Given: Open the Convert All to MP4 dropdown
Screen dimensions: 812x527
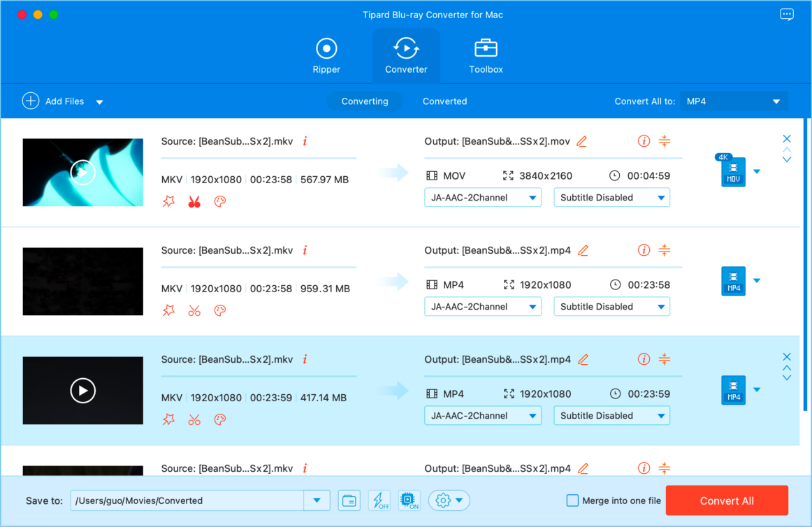Looking at the screenshot, I should [x=734, y=101].
